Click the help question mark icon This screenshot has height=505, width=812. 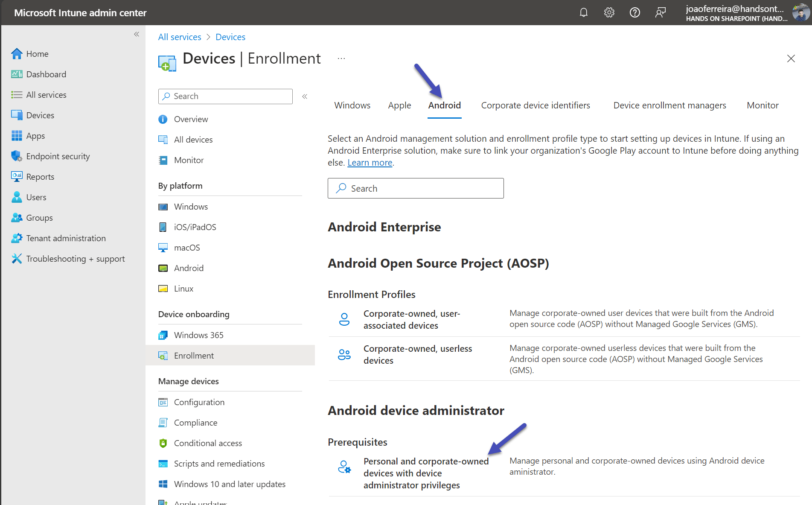[634, 12]
